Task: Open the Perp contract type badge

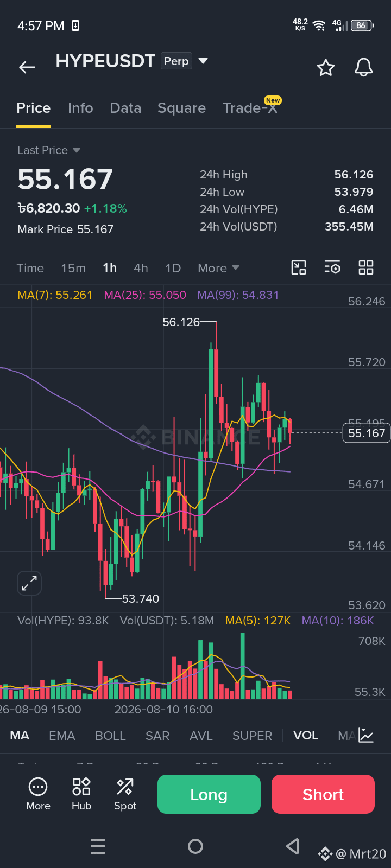Action: click(176, 61)
